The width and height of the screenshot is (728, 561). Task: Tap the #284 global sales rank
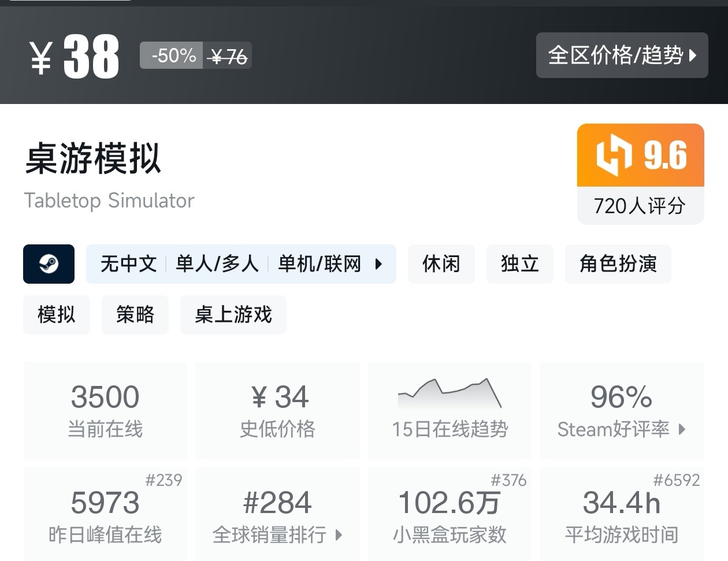pos(277,503)
